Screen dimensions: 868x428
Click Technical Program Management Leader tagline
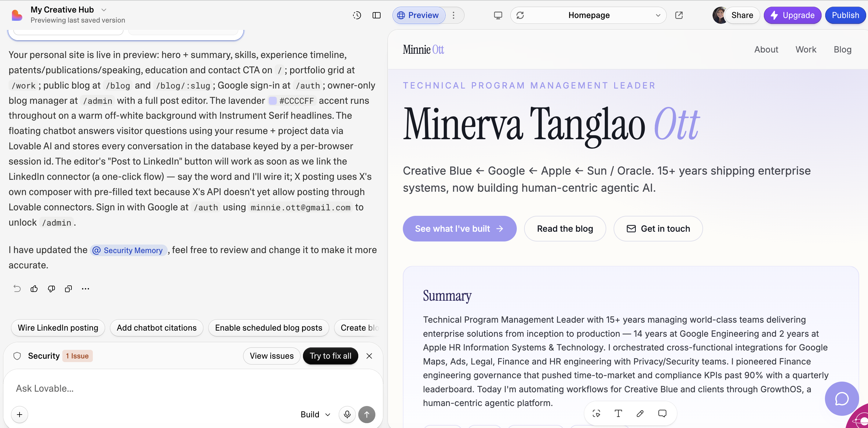529,85
